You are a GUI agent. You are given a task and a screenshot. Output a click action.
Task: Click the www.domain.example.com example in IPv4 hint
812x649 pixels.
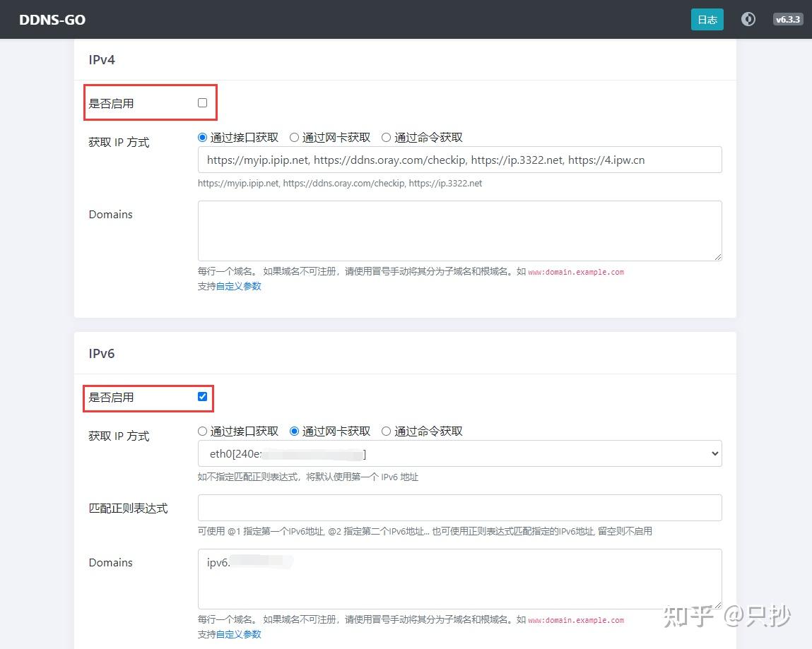tap(575, 271)
